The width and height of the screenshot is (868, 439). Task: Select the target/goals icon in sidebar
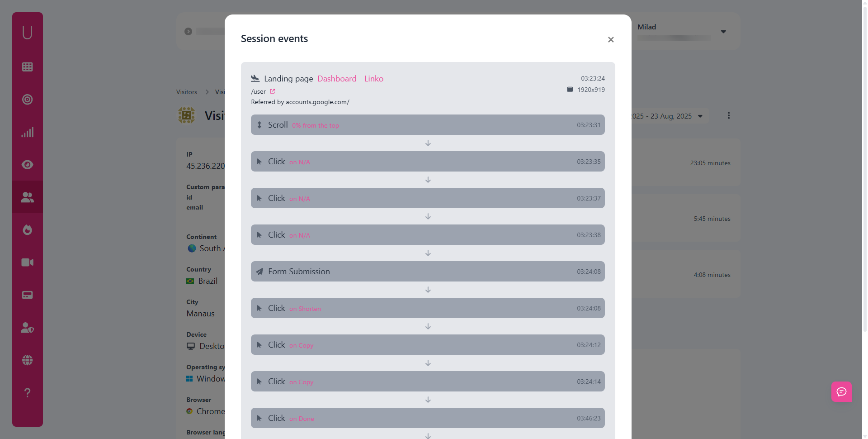tap(27, 99)
